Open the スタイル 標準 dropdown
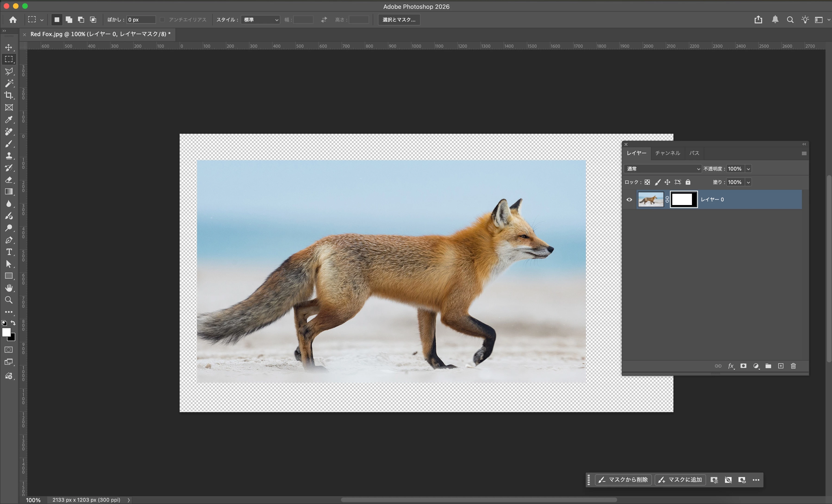 tap(261, 20)
